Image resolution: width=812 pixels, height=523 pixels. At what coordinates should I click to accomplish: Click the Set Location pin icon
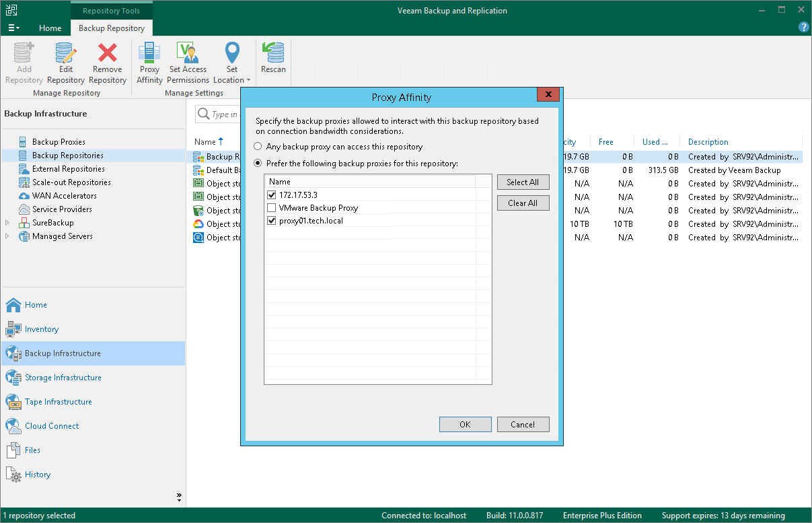tap(231, 53)
